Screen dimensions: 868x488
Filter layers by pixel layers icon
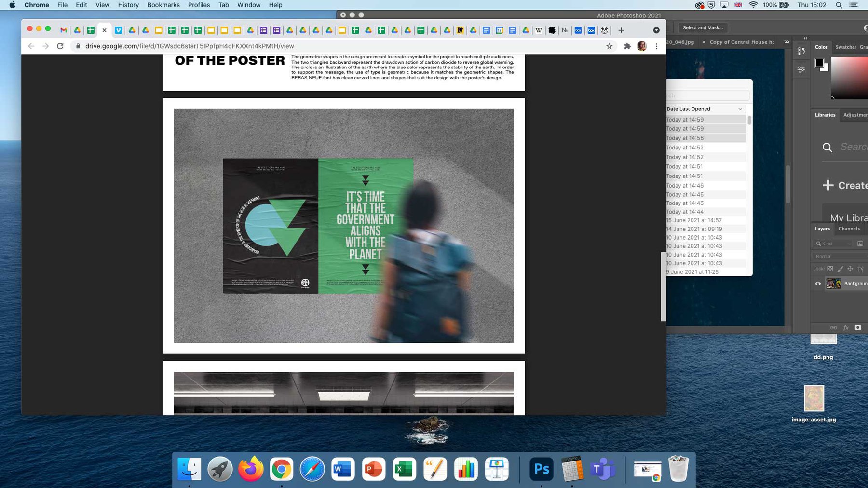point(860,244)
